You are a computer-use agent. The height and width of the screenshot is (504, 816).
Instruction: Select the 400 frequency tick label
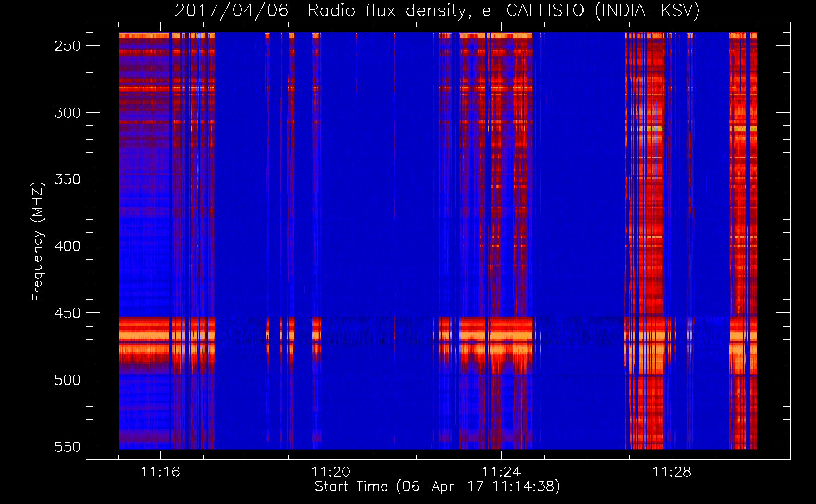[x=68, y=246]
